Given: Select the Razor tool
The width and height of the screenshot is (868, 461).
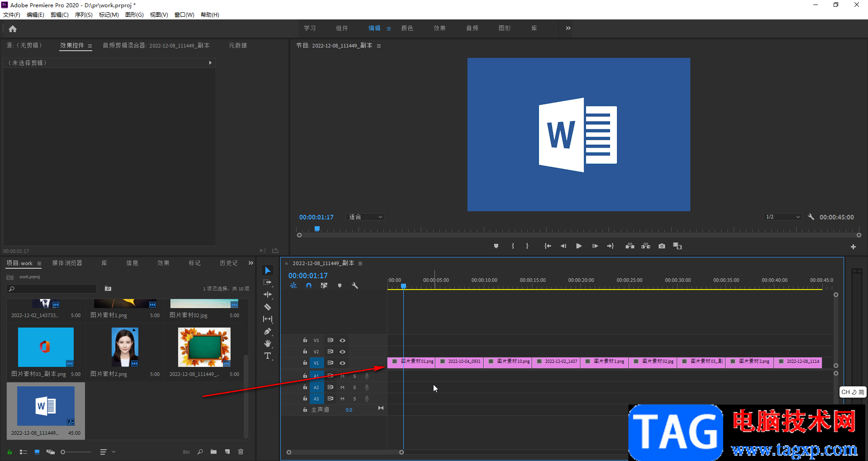Looking at the screenshot, I should [268, 307].
